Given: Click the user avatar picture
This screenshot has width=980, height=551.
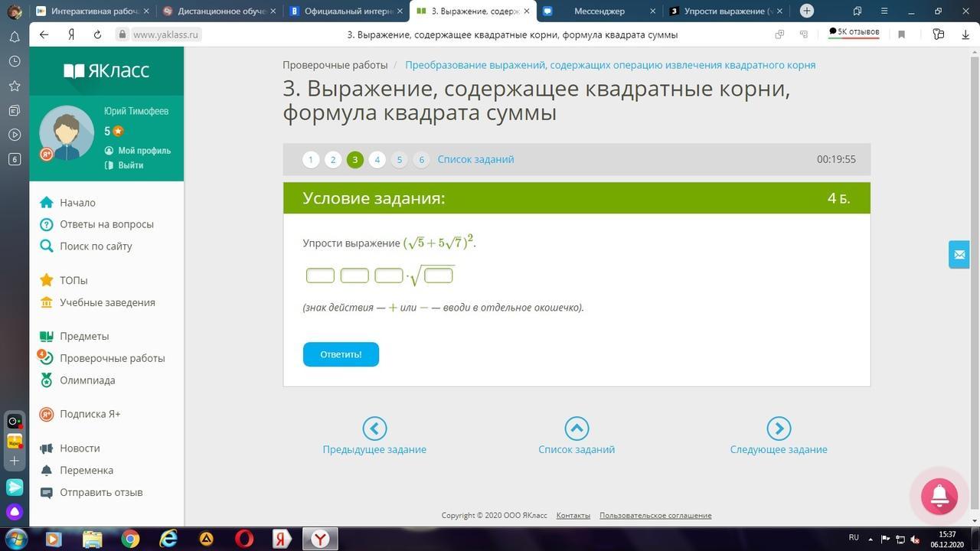Looking at the screenshot, I should click(67, 133).
